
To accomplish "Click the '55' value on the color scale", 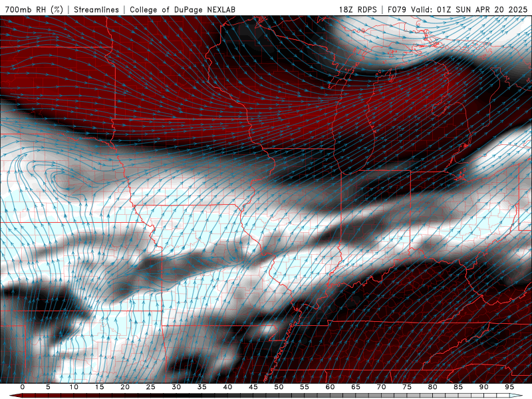I will (x=305, y=387).
